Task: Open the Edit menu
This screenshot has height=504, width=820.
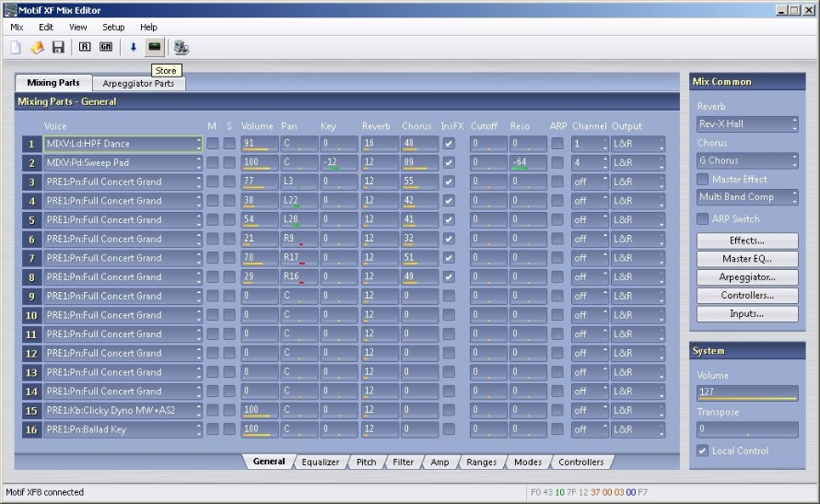Action: 46,28
